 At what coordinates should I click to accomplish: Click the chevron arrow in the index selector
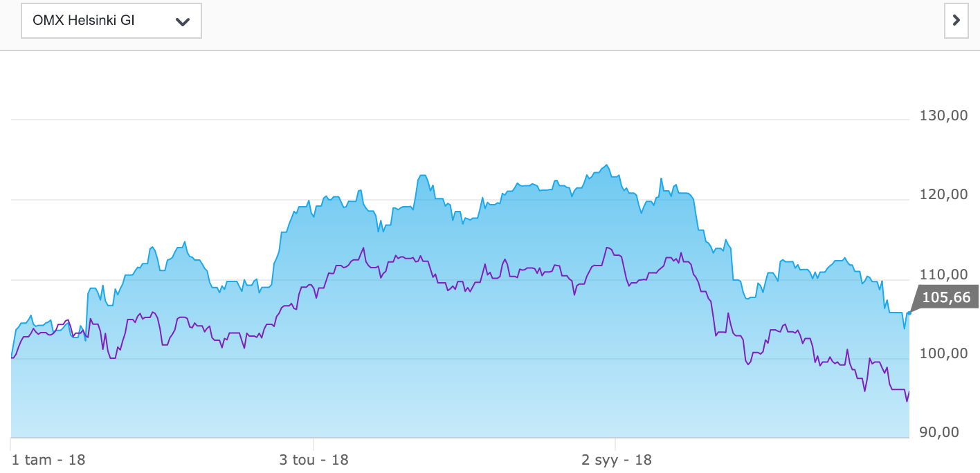[x=183, y=21]
